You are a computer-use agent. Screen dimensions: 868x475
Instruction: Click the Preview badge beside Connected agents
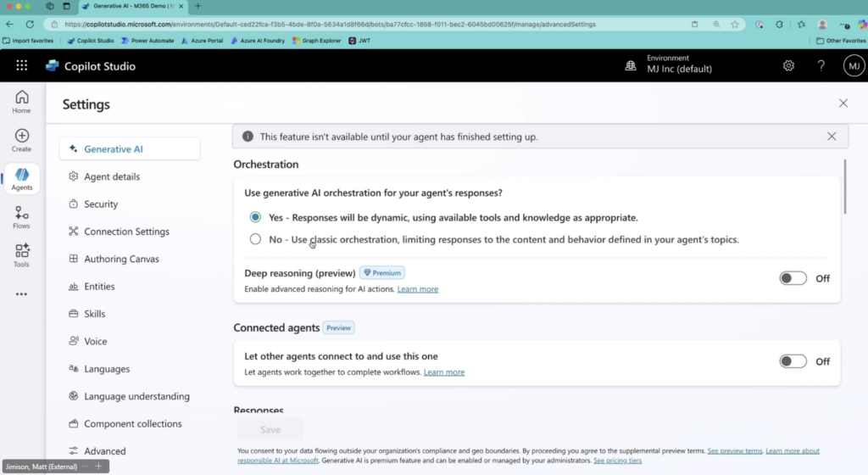pyautogui.click(x=338, y=327)
